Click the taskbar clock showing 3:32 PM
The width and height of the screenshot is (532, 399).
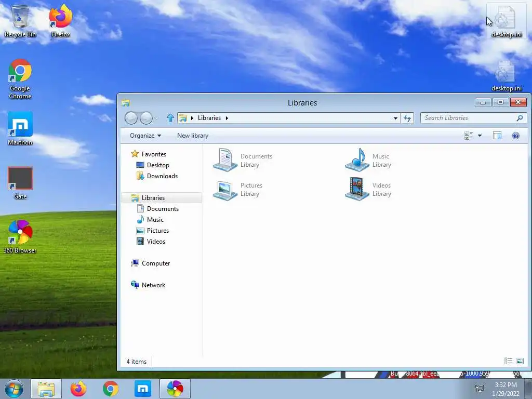pos(506,389)
